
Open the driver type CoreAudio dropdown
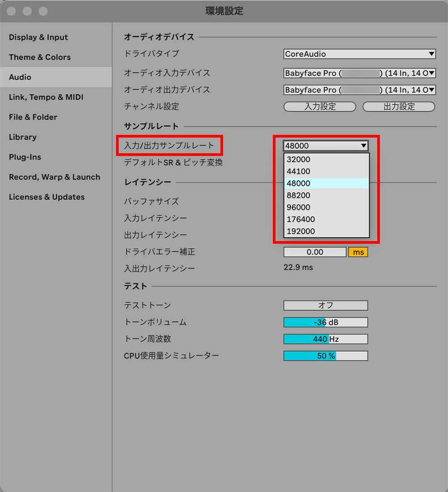[359, 54]
